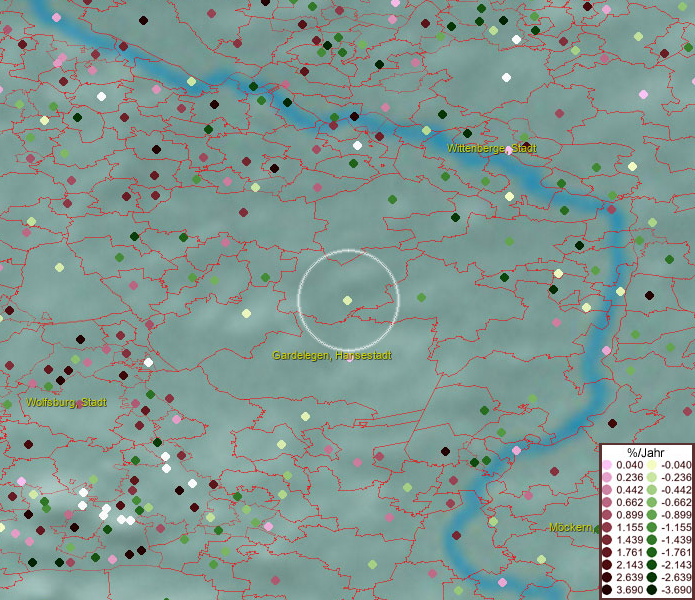Select the pale yellow point inside the white circle

click(348, 300)
